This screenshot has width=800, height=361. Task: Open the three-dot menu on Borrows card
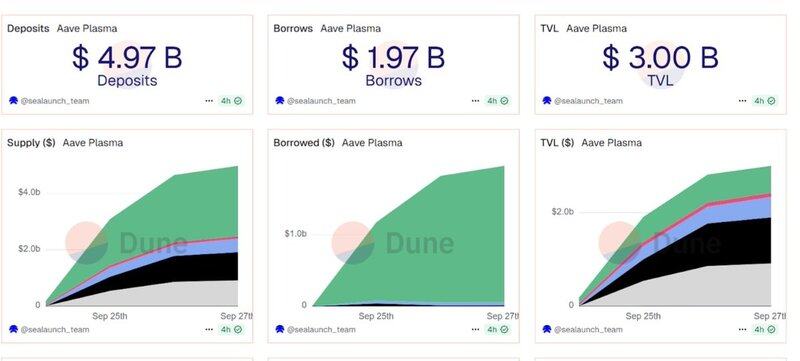476,101
